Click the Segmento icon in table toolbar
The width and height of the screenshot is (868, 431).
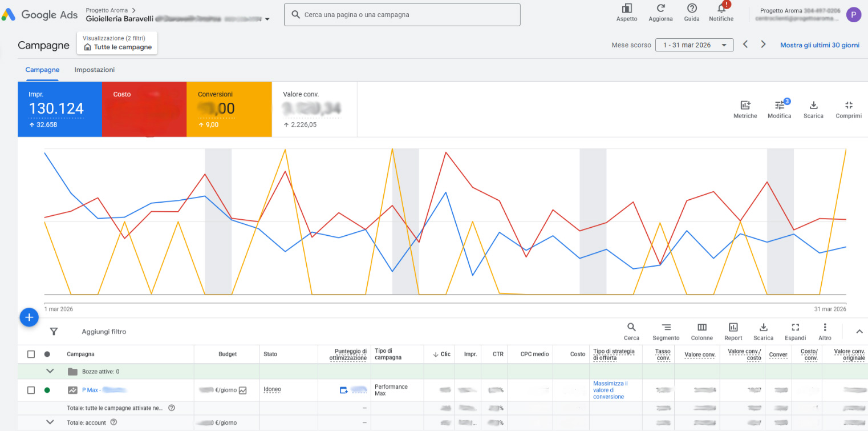point(666,327)
